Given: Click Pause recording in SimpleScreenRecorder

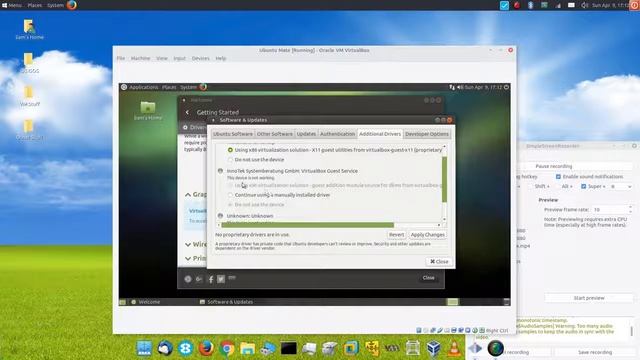Looking at the screenshot, I should (x=553, y=166).
